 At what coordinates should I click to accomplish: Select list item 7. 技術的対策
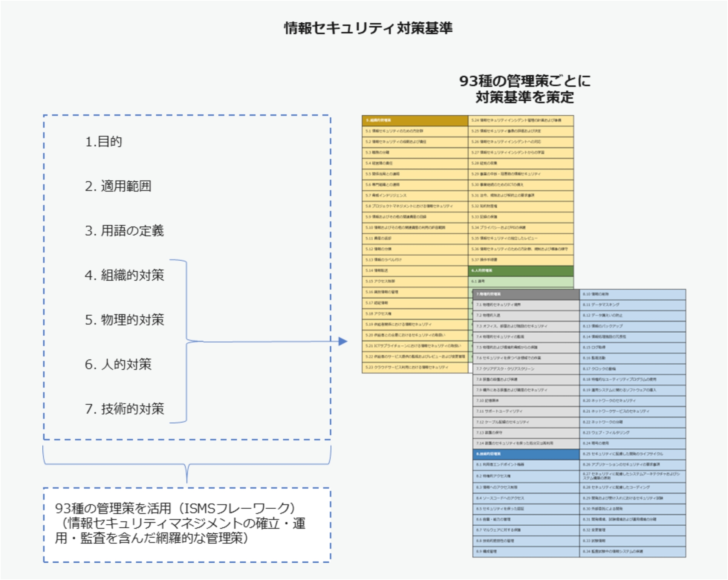coord(124,409)
